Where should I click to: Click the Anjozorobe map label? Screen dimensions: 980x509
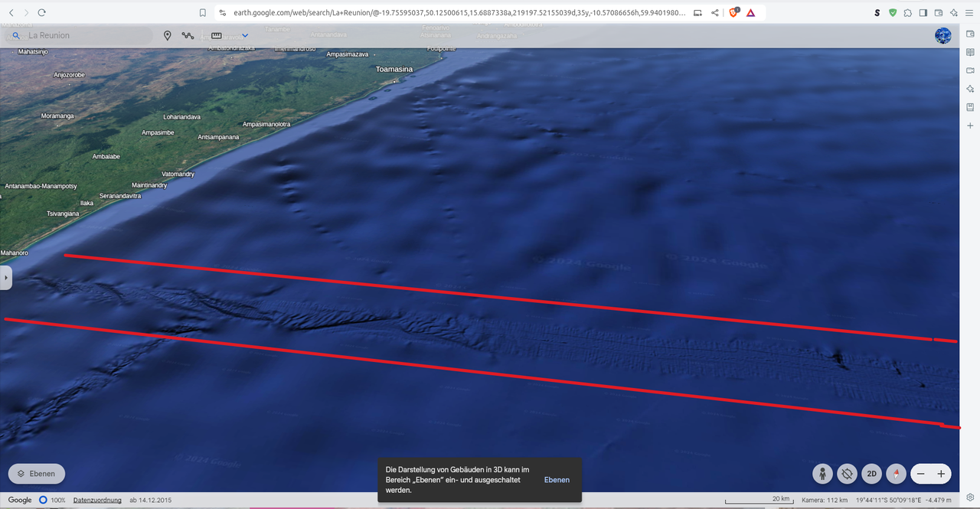[x=69, y=75]
